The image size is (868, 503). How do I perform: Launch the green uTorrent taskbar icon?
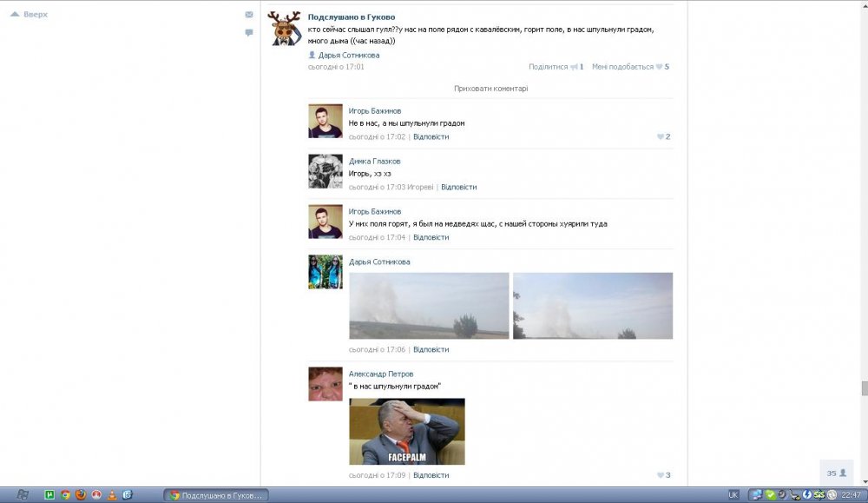[49, 495]
